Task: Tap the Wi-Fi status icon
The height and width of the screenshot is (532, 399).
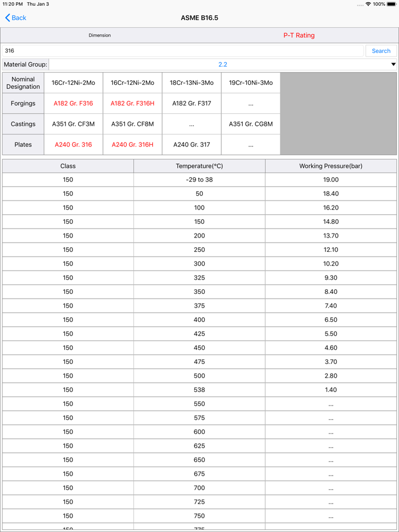Action: 368,4
